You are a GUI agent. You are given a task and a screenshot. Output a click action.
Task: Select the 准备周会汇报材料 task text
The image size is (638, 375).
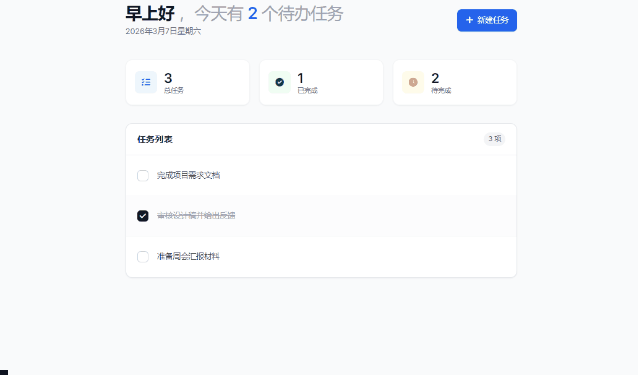[188, 257]
